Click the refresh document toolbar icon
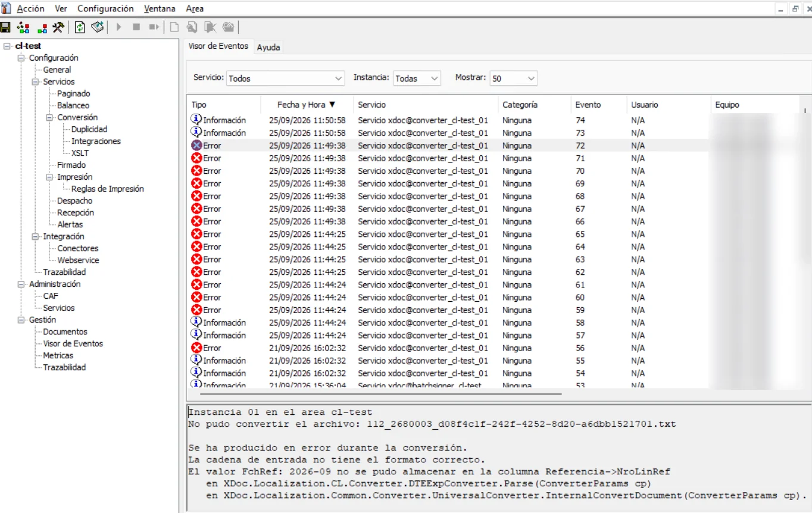This screenshot has width=812, height=513. [80, 27]
